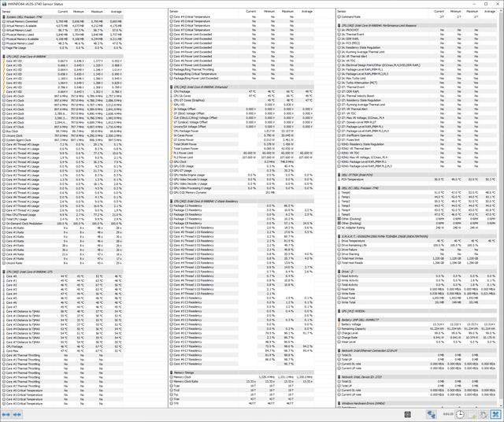Image resolution: width=504 pixels, height=422 pixels.
Task: Click the expand-left arrows button in bottom toolbar
Action: (6, 414)
